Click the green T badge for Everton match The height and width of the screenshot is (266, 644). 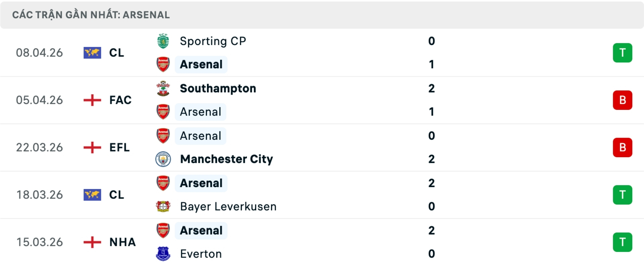coord(622,242)
